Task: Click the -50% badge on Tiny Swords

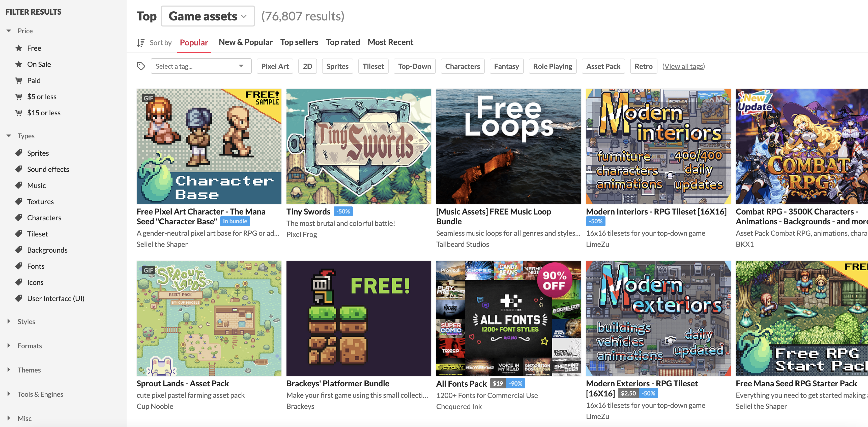Action: click(x=343, y=211)
